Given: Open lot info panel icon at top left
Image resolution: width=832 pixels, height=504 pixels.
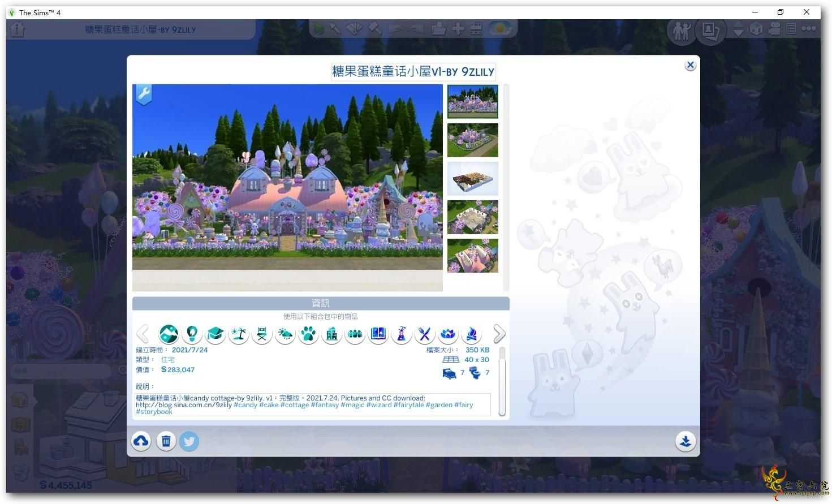Looking at the screenshot, I should pos(18,29).
